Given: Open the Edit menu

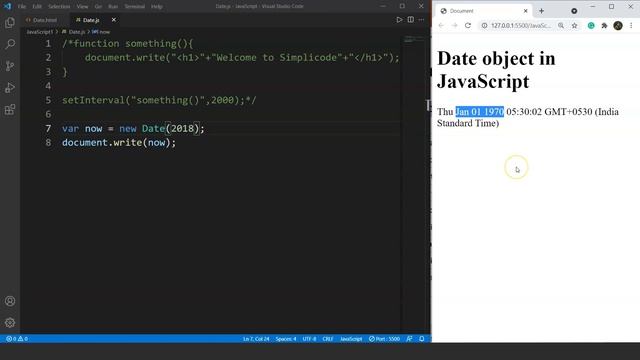Looking at the screenshot, I should pos(37,7).
